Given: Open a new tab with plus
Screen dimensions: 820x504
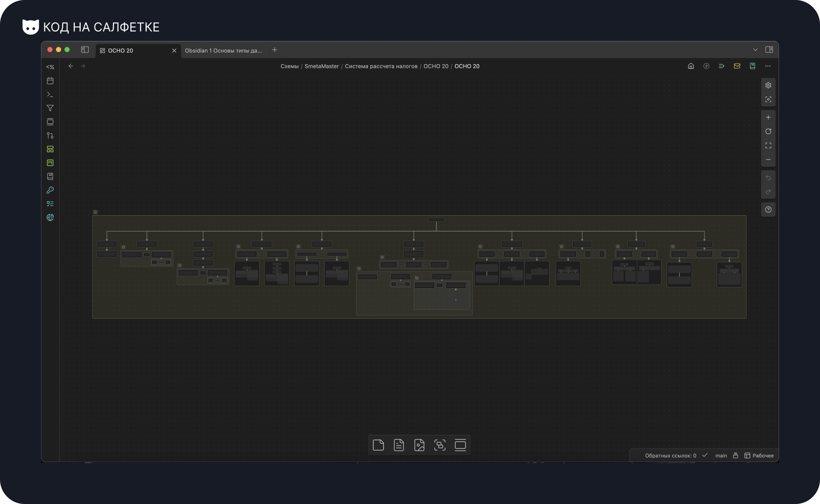Looking at the screenshot, I should click(275, 50).
